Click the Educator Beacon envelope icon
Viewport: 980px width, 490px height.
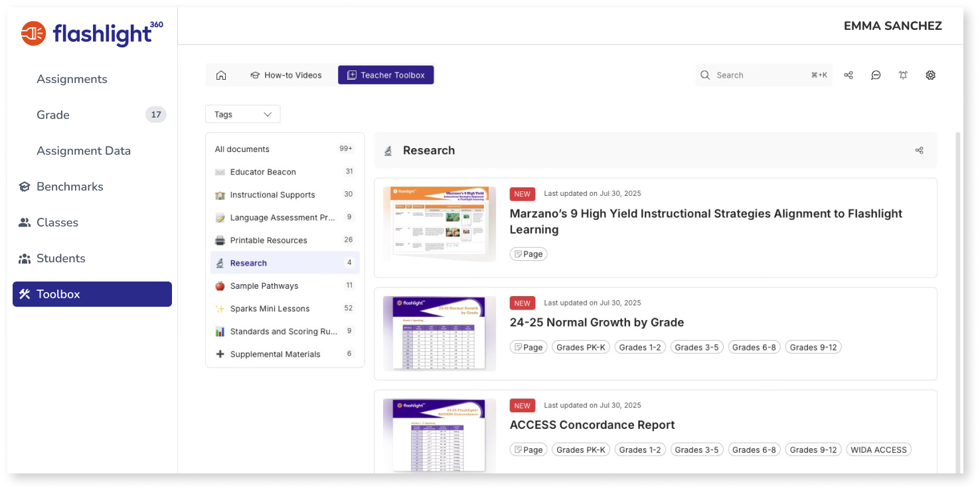click(x=220, y=172)
